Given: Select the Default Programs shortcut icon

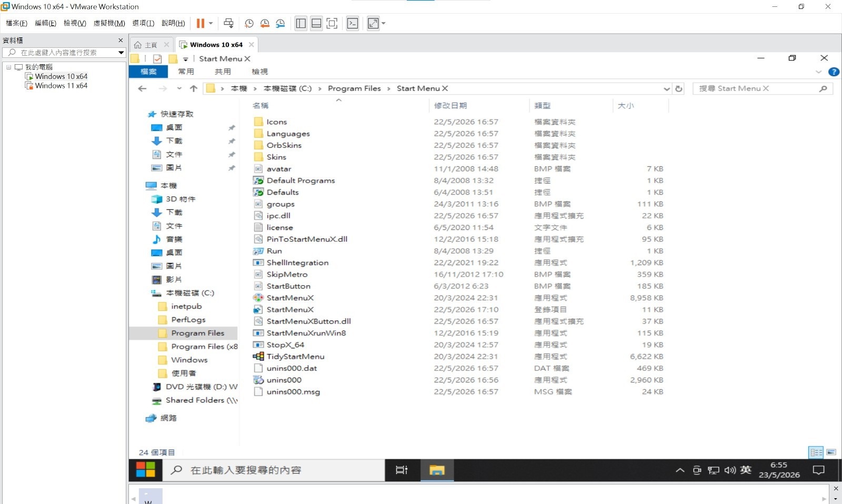Looking at the screenshot, I should coord(258,180).
